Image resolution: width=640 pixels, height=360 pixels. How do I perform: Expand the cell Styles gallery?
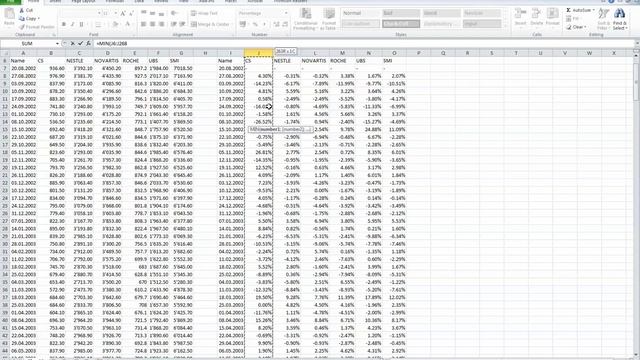tap(506, 27)
